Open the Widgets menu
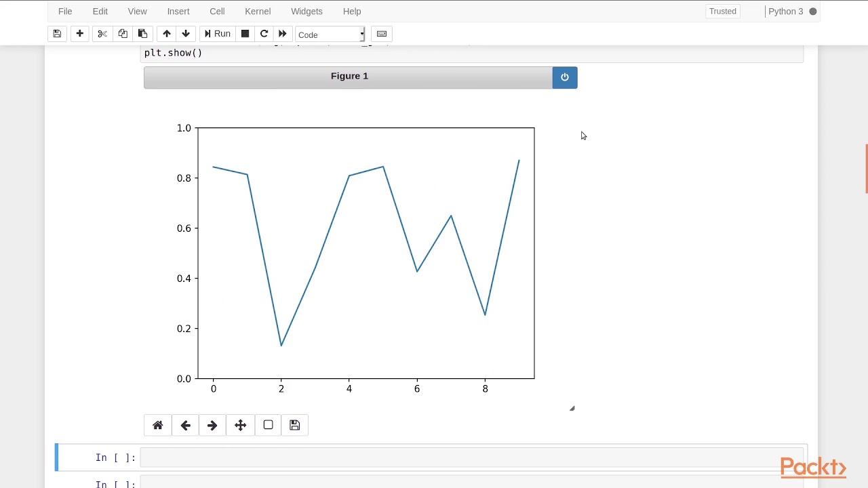Viewport: 868px width, 488px height. [307, 11]
